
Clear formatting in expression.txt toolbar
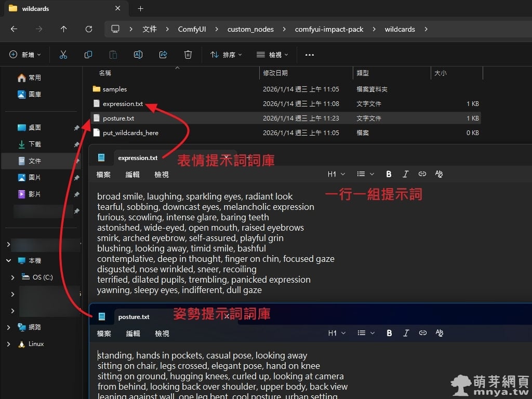click(439, 174)
